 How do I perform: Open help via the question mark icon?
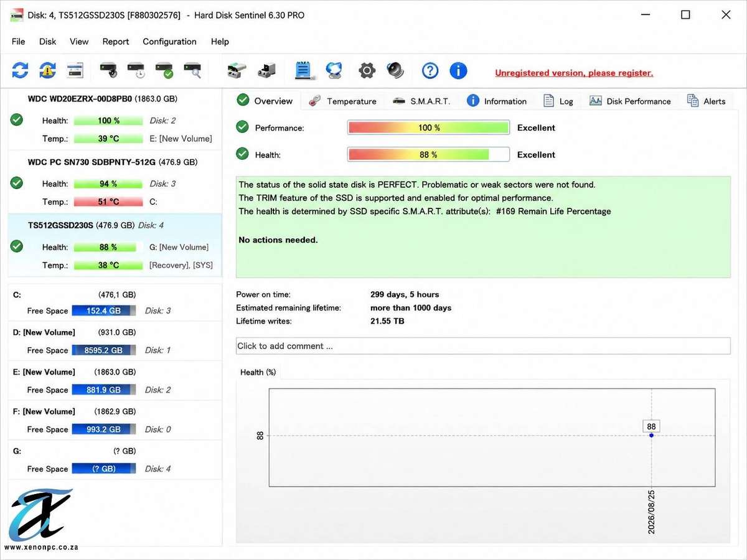coord(430,70)
